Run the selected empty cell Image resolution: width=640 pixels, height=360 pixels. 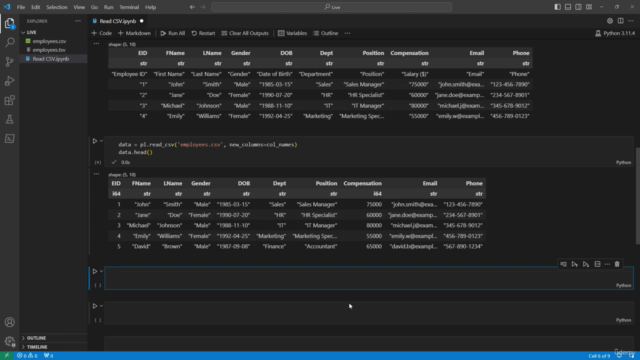coord(95,271)
